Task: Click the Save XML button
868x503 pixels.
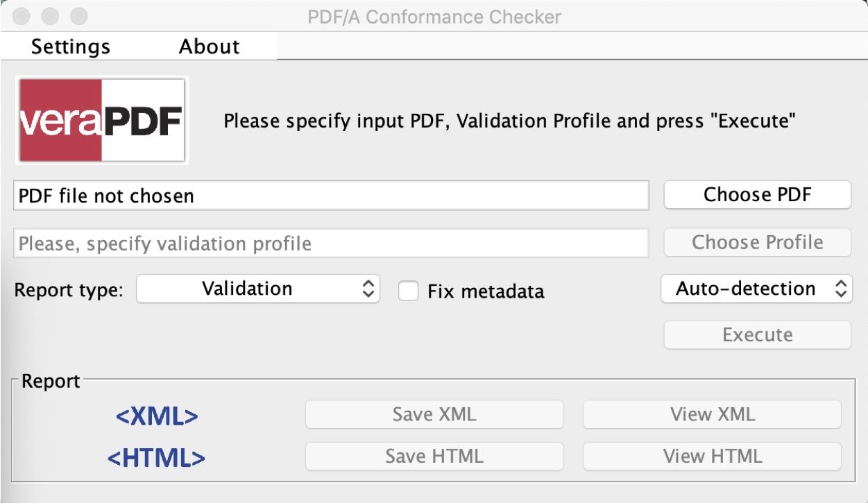Action: click(434, 415)
